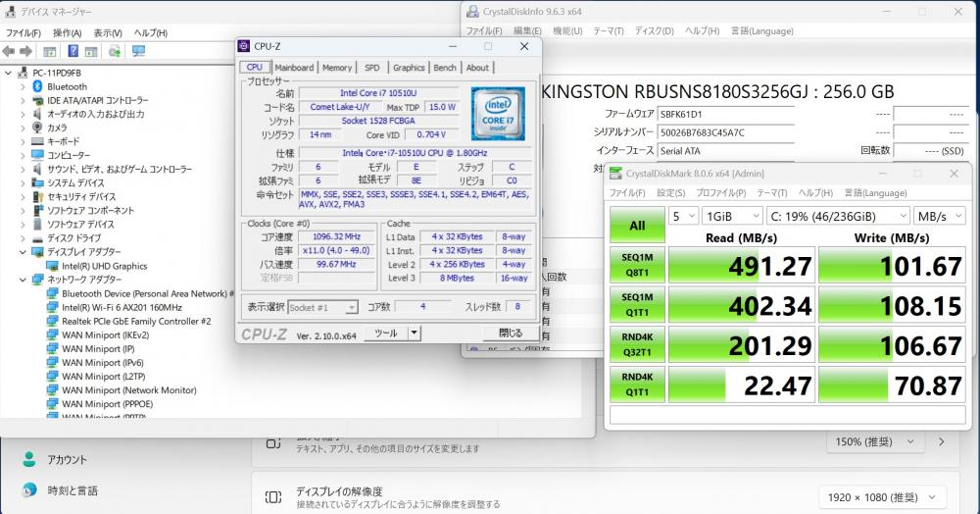Collapse the PC-11PD9FB root node

[x=8, y=73]
